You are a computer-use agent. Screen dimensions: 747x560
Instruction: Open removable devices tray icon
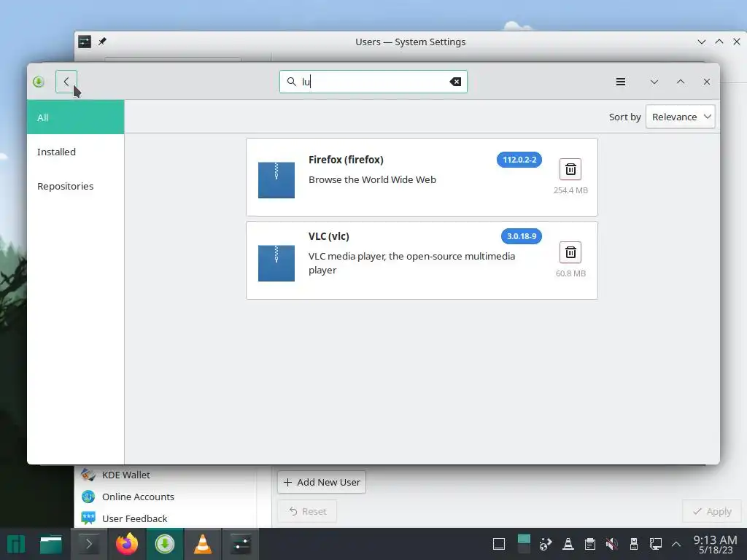tap(634, 544)
